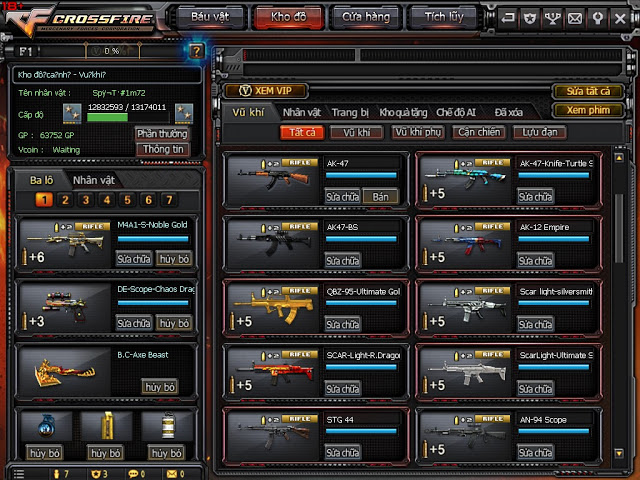Select the QBZ-95 Ultimate Gold weapon image
The width and height of the screenshot is (640, 480).
(x=273, y=309)
